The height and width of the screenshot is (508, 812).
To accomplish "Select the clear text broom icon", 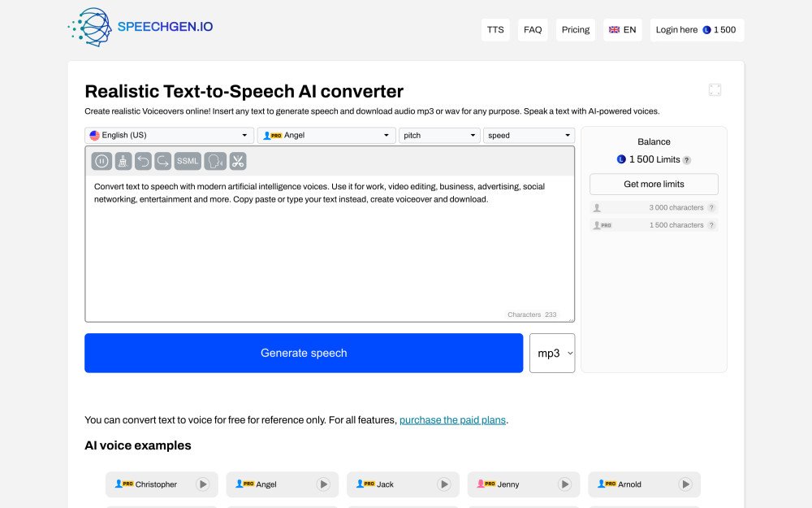I will (x=122, y=160).
